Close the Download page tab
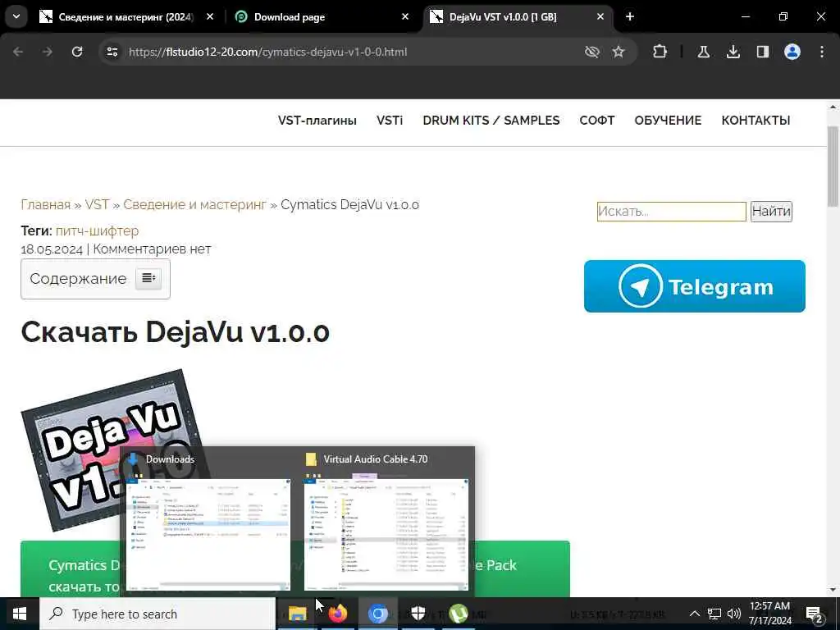Image resolution: width=840 pixels, height=630 pixels. coord(405,16)
